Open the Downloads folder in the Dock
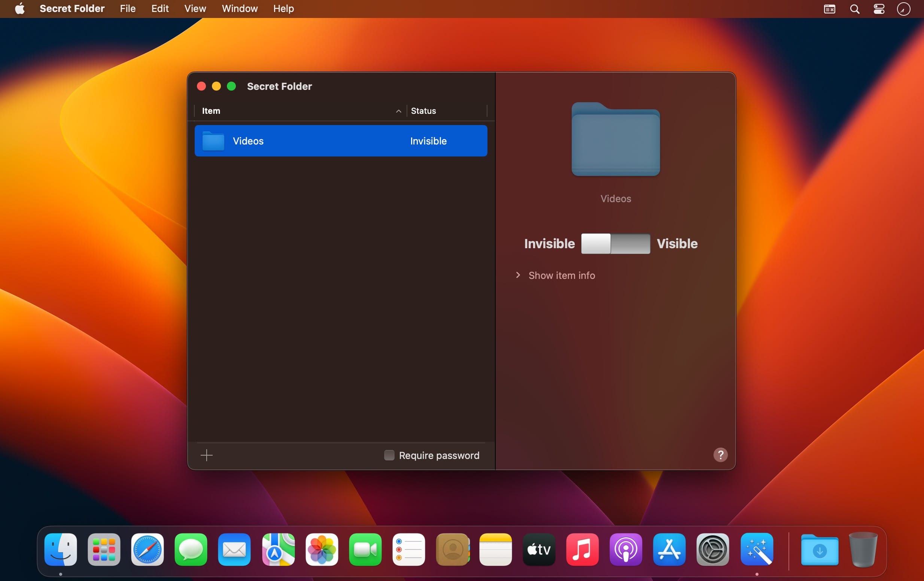Screen dimensions: 924x581 click(x=819, y=550)
